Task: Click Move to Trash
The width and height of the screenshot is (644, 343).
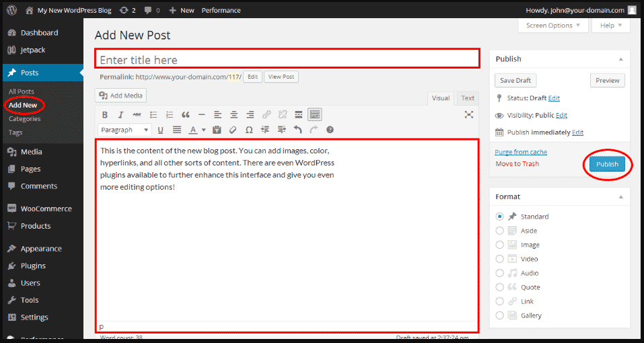Action: pyautogui.click(x=517, y=163)
